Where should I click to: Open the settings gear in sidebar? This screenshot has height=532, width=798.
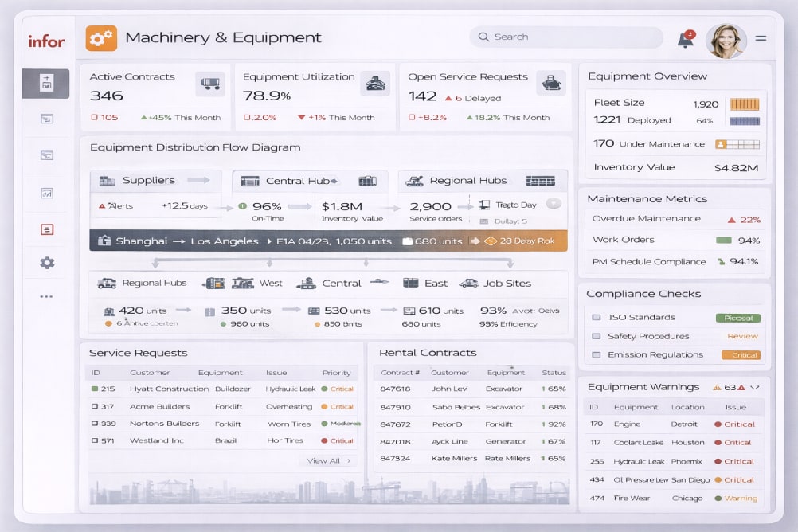coord(47,263)
